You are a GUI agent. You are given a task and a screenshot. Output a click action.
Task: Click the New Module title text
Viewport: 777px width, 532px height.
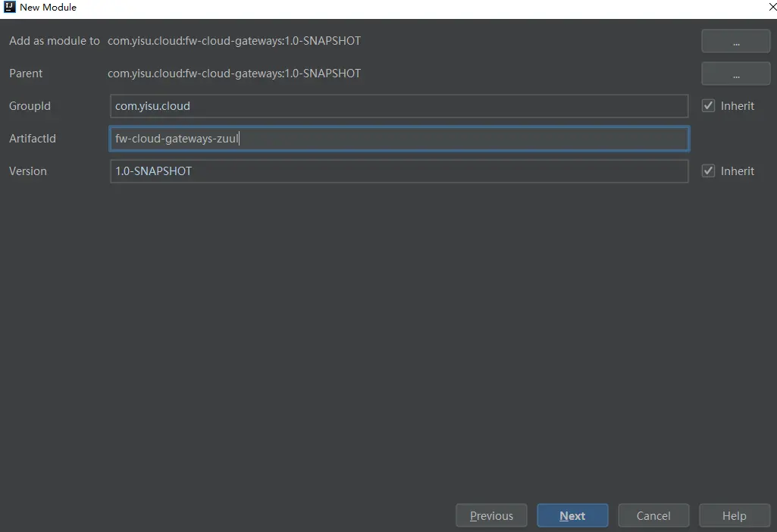click(48, 8)
